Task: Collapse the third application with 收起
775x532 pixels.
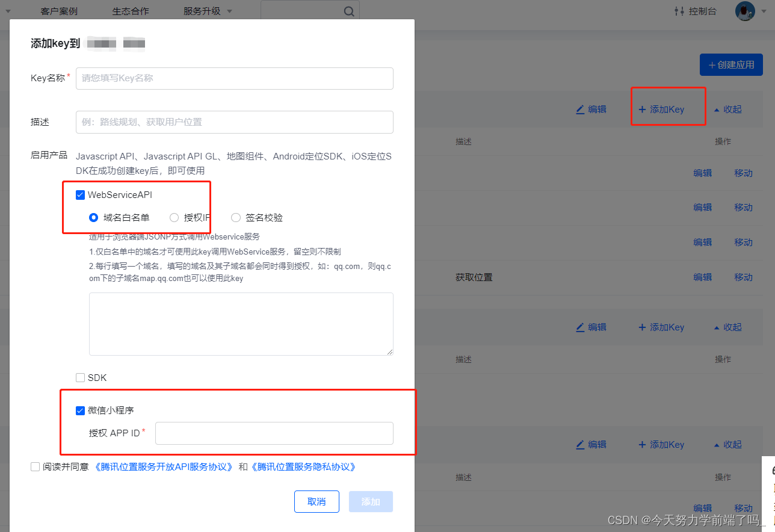Action: tap(727, 445)
